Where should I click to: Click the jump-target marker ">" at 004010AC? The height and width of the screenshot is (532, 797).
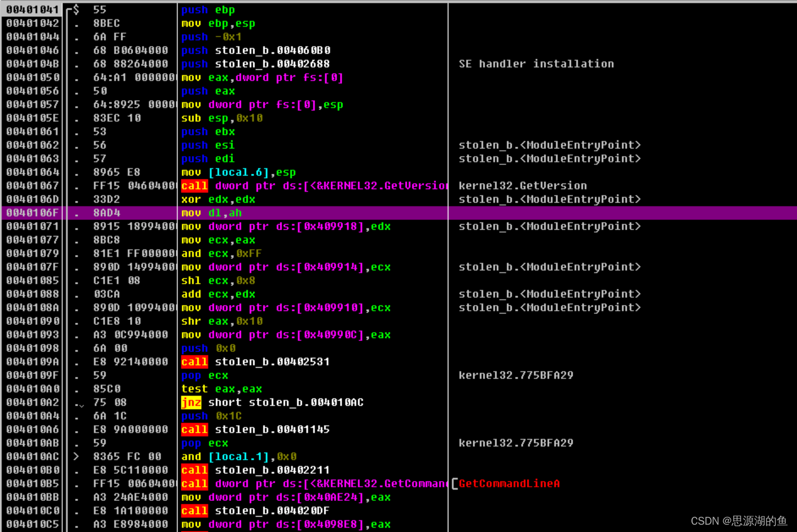coord(76,456)
